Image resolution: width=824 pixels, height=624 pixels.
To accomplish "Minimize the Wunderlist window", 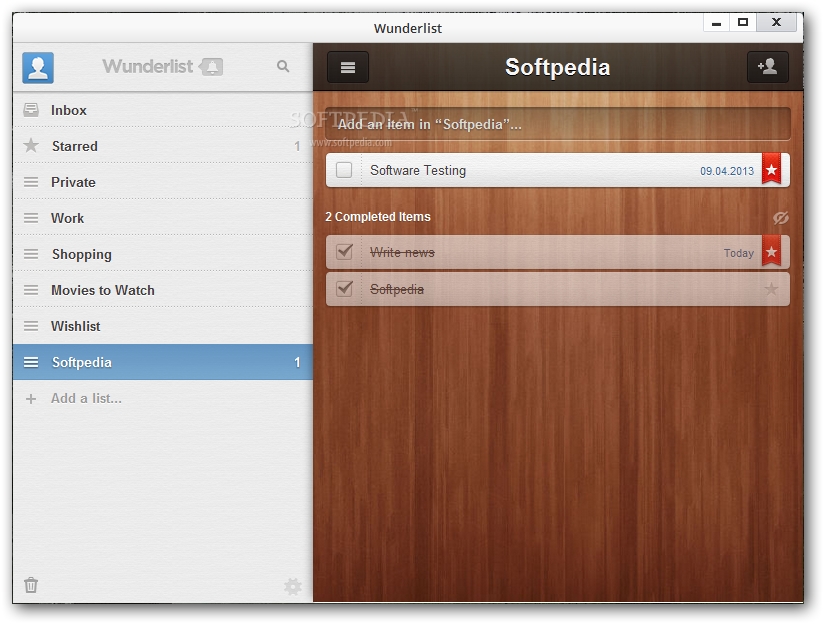I will point(716,23).
